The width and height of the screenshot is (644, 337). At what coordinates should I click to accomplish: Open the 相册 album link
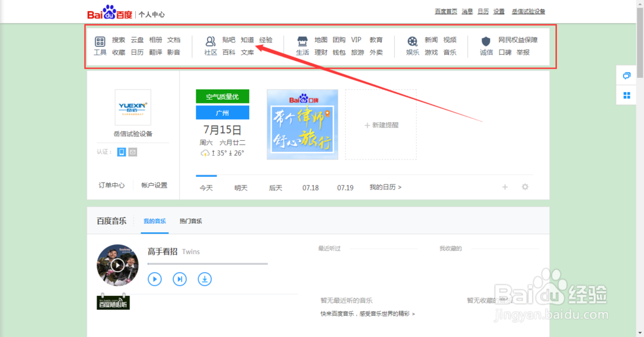click(156, 40)
